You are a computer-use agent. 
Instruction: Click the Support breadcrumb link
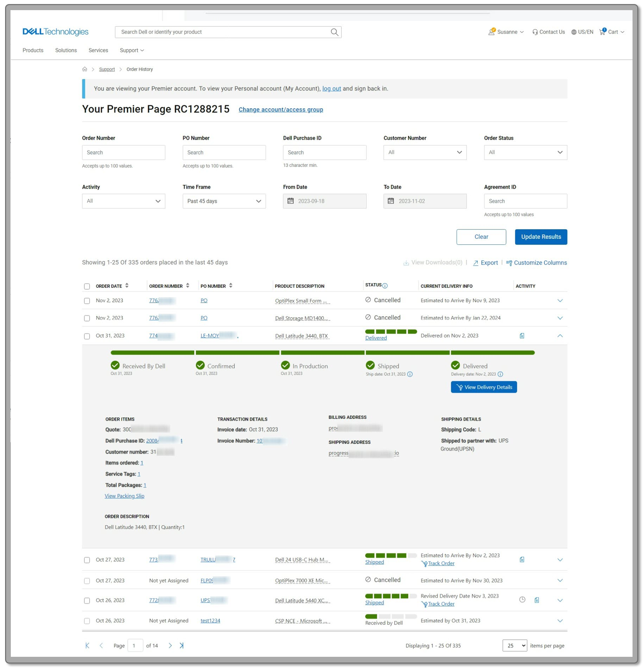pyautogui.click(x=107, y=69)
